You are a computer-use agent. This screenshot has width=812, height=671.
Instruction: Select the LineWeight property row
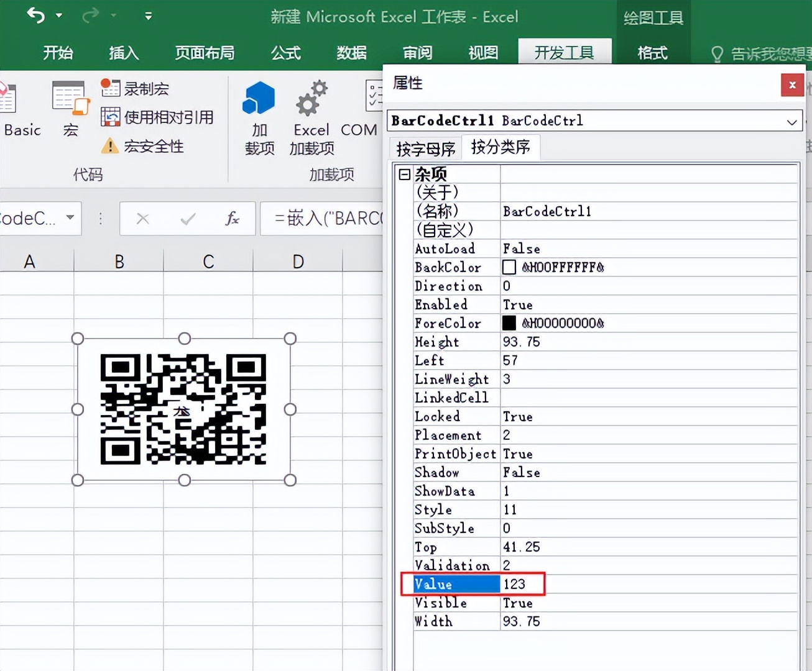pos(606,379)
